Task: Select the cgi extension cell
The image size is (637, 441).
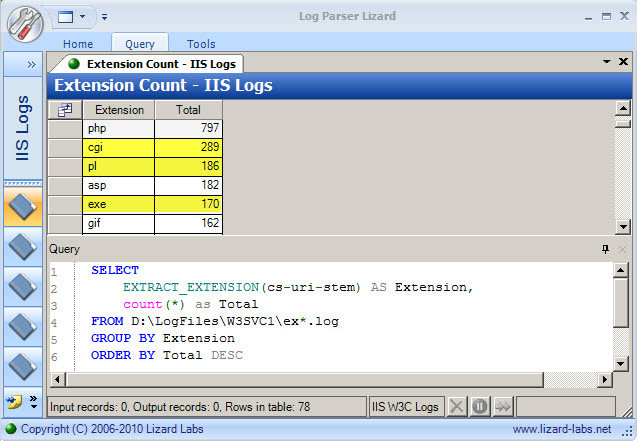Action: [x=119, y=147]
